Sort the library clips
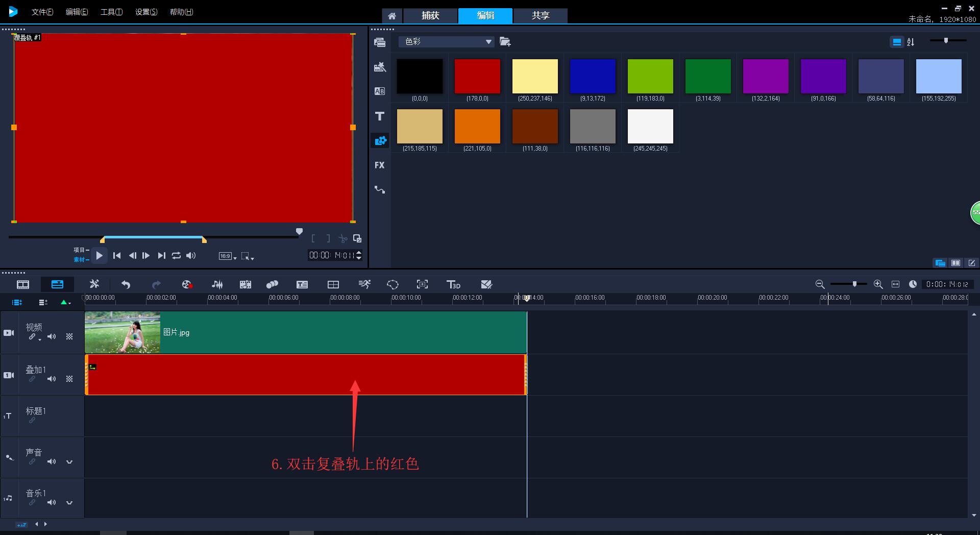980x535 pixels. tap(911, 42)
